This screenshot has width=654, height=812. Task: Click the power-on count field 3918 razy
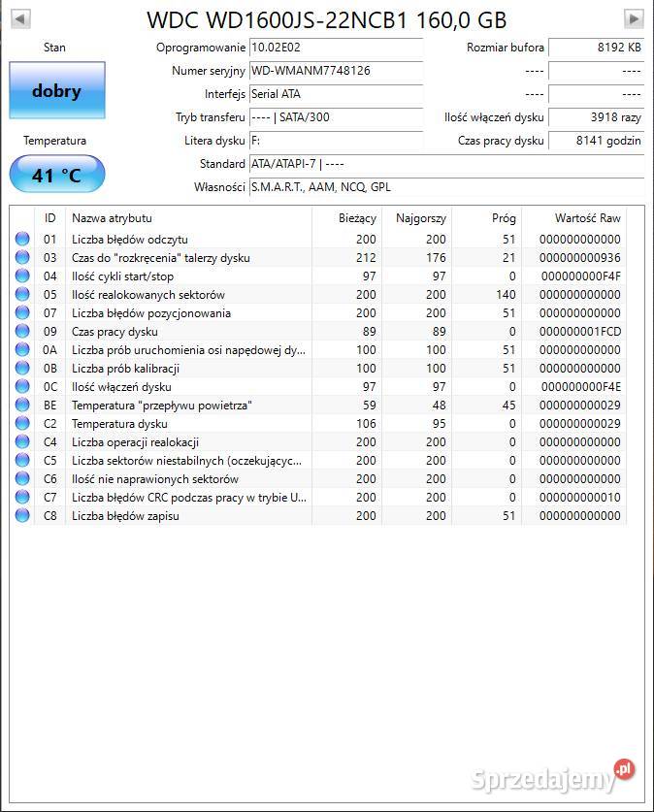click(x=596, y=117)
